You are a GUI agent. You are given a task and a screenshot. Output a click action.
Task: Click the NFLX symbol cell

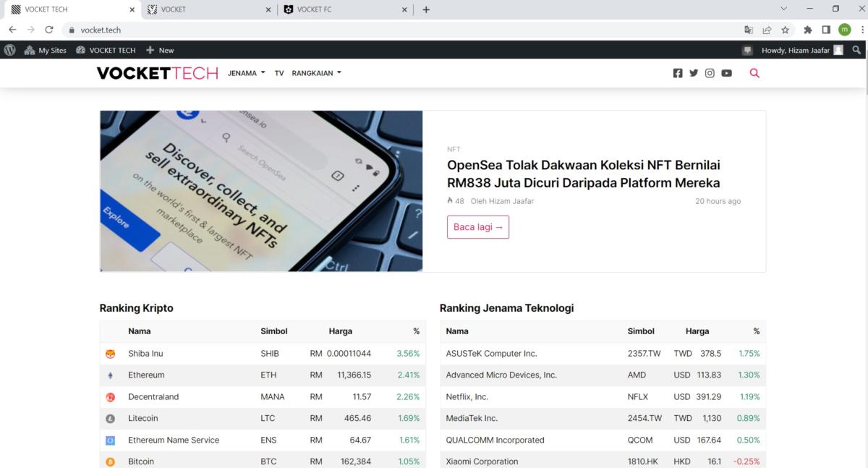(x=638, y=397)
